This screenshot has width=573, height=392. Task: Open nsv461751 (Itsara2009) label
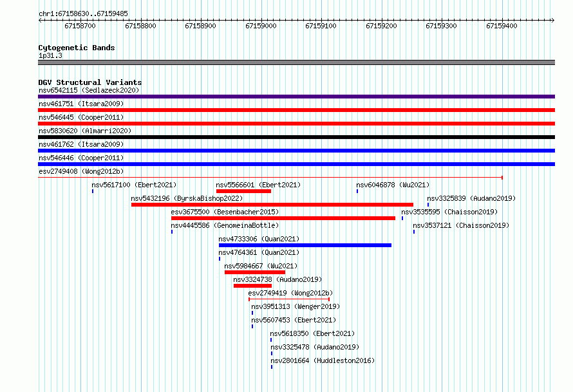tap(81, 104)
